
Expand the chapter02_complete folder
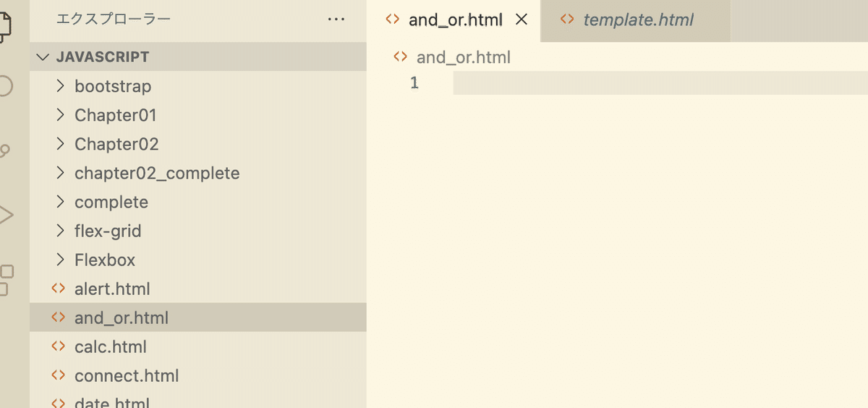point(61,173)
